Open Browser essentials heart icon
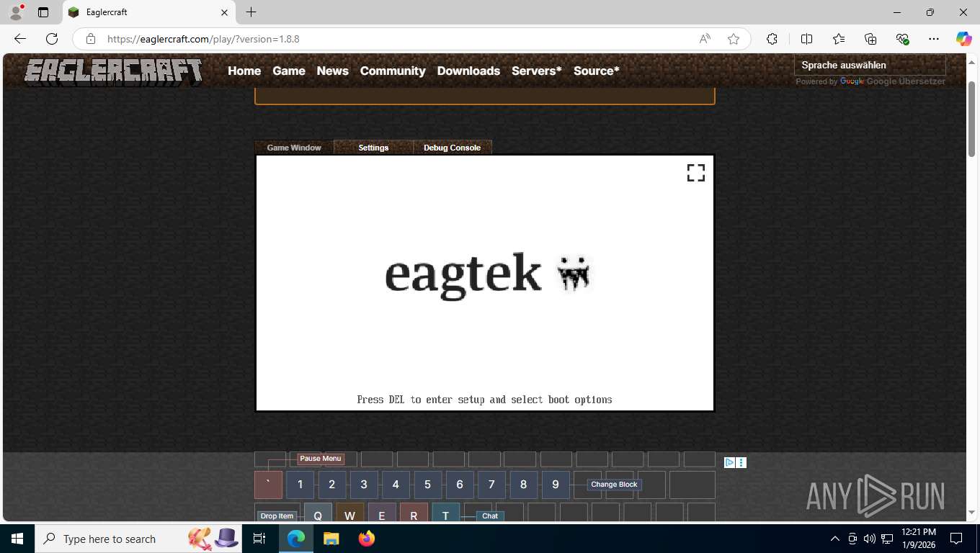The width and height of the screenshot is (980, 553). click(902, 39)
